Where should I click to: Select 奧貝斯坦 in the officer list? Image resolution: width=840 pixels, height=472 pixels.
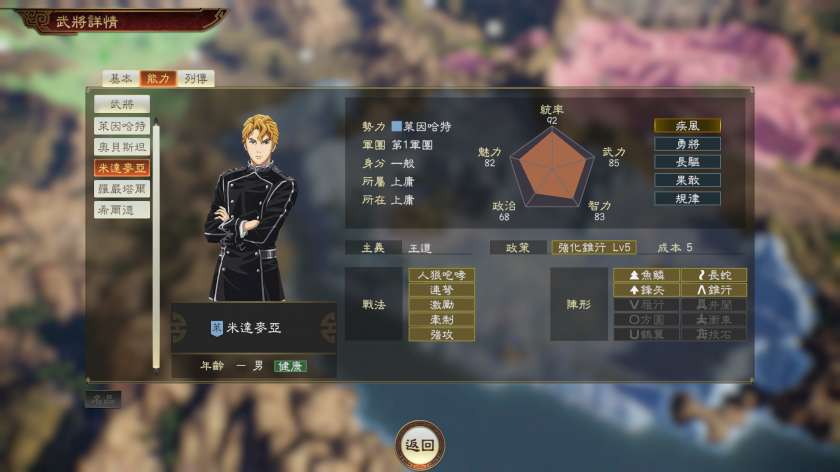122,147
